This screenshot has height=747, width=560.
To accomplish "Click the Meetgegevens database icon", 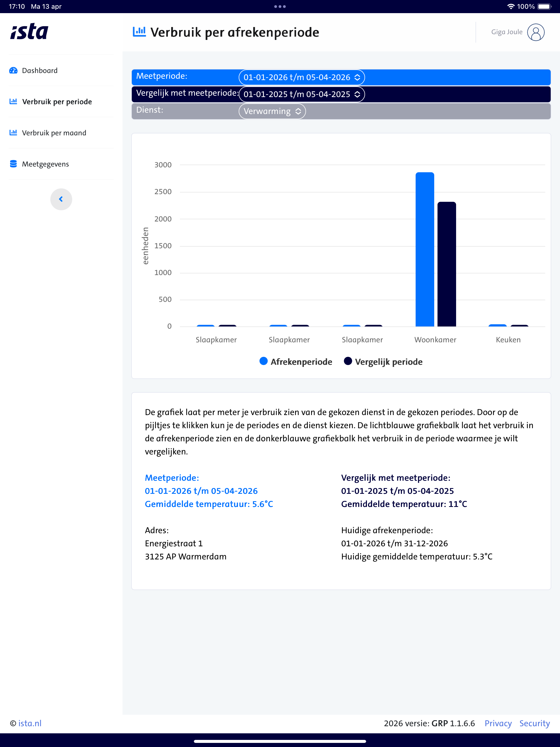I will 13,164.
